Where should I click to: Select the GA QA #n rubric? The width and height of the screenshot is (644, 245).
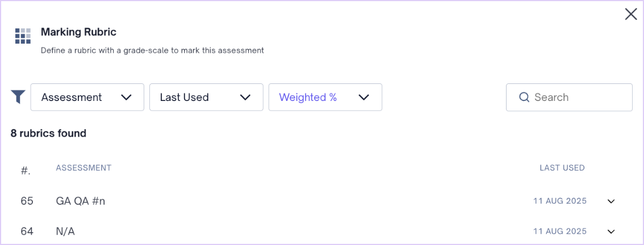coord(81,201)
